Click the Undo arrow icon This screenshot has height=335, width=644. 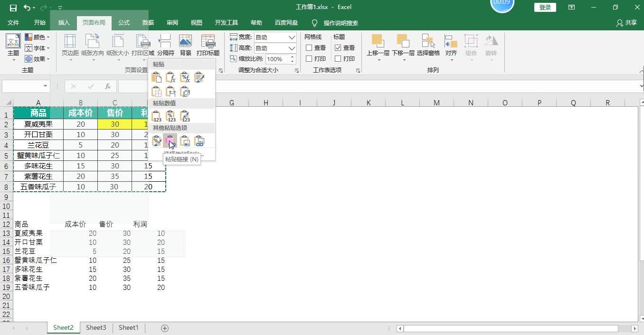[x=27, y=8]
